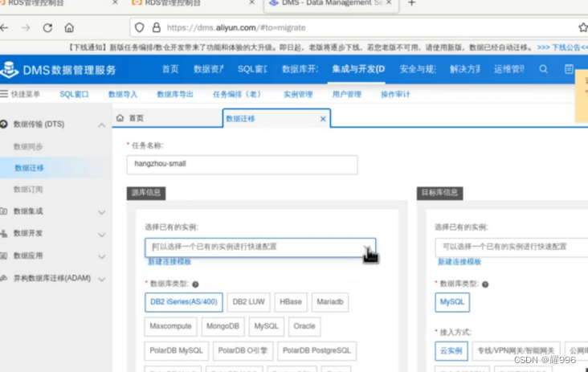Select PolarDB PostgreSQL database type
The image size is (588, 372).
[x=316, y=350]
